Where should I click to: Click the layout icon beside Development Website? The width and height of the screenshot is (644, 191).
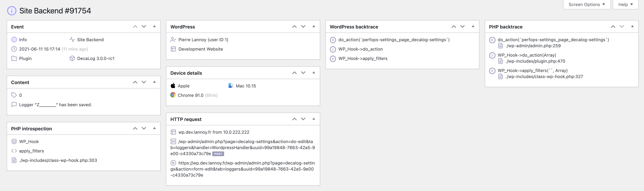pyautogui.click(x=173, y=49)
